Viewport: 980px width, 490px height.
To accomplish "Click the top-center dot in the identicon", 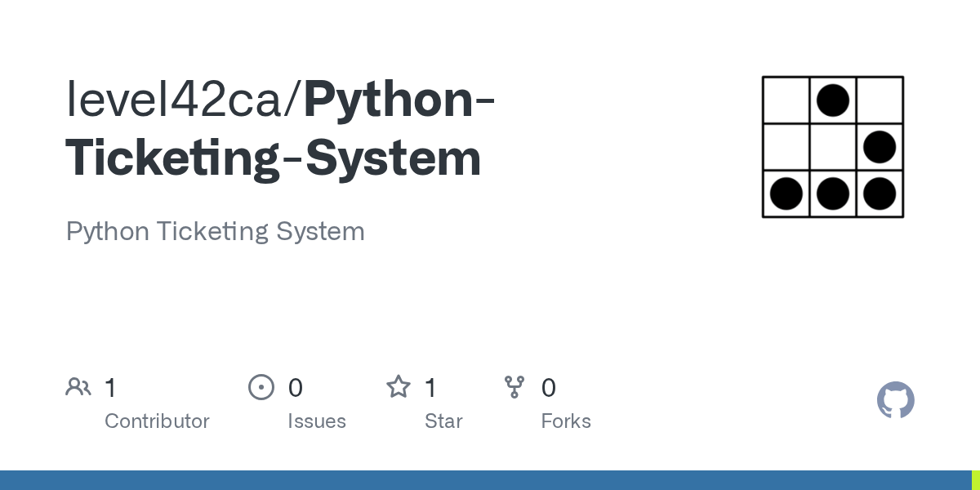I will pyautogui.click(x=833, y=100).
